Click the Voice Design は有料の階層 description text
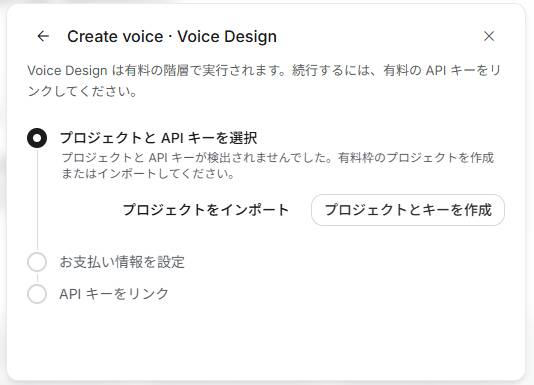 click(x=264, y=81)
